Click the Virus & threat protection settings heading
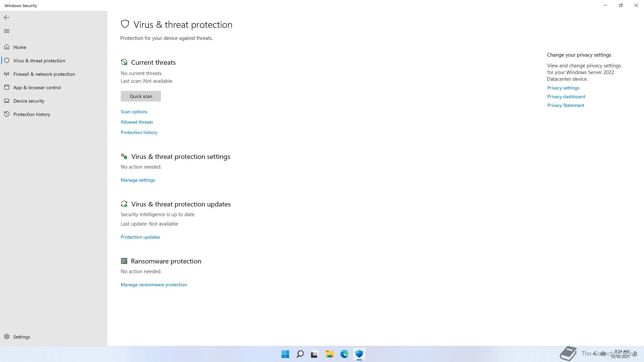644x362 pixels. click(x=181, y=157)
